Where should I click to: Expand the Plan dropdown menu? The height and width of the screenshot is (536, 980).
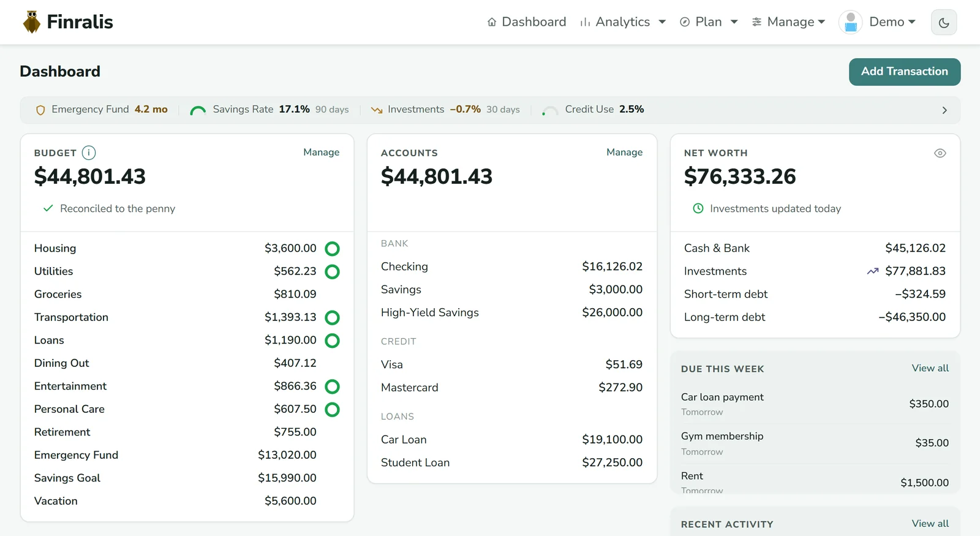(x=709, y=22)
